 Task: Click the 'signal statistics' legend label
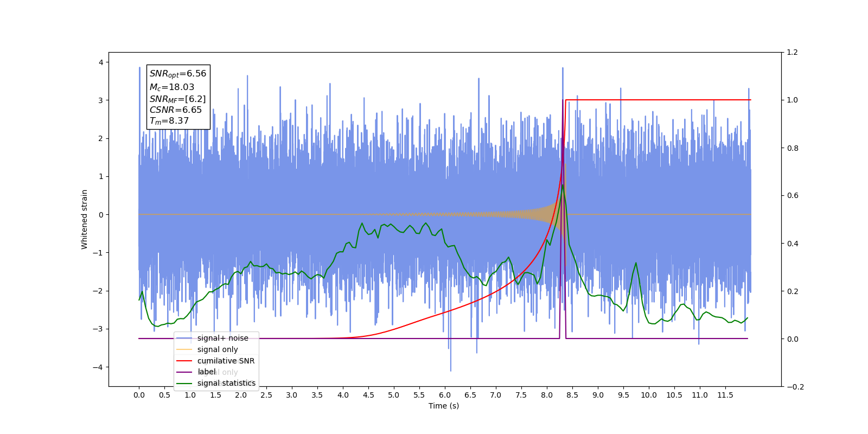point(226,383)
